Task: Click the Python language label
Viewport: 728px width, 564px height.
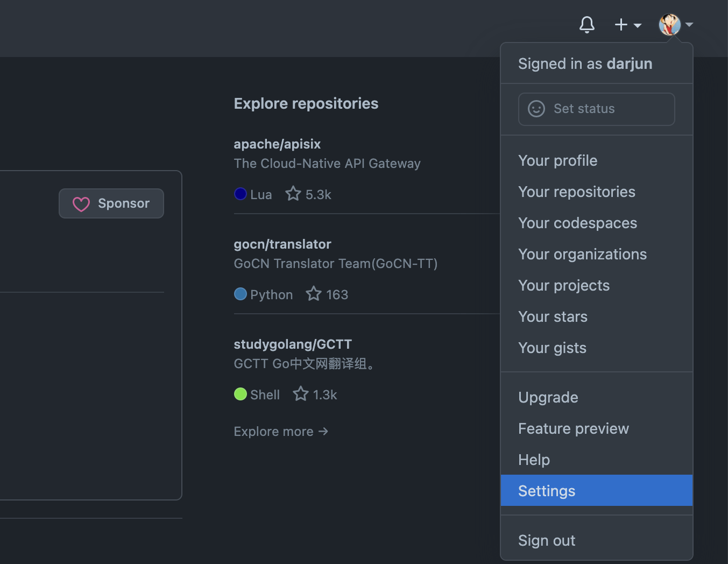Action: [x=272, y=295]
